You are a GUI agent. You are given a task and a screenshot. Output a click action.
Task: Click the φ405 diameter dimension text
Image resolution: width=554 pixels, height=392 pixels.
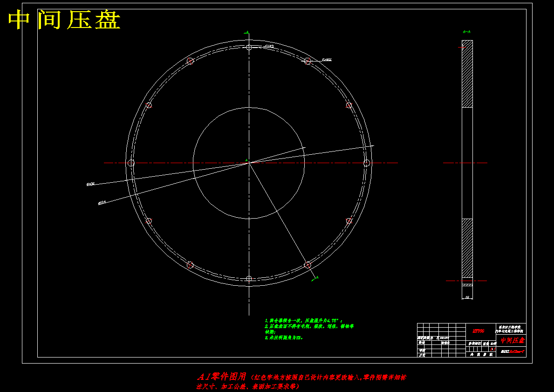91,184
